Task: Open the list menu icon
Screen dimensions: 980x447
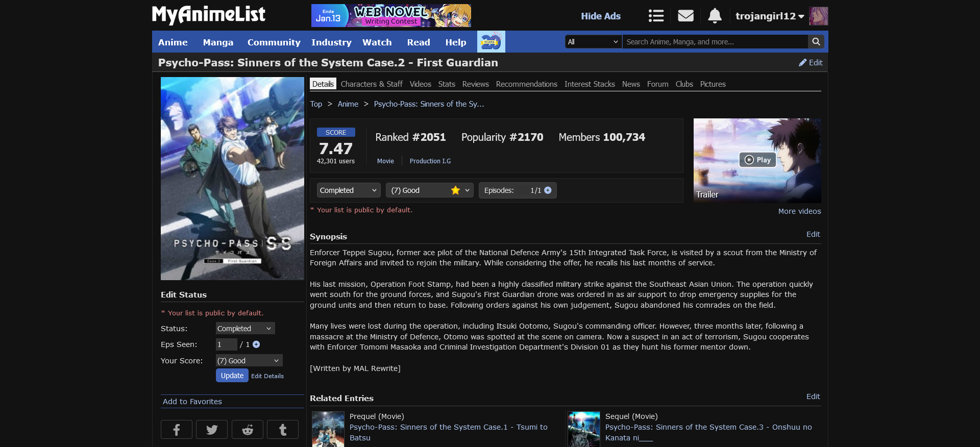Action: point(656,16)
